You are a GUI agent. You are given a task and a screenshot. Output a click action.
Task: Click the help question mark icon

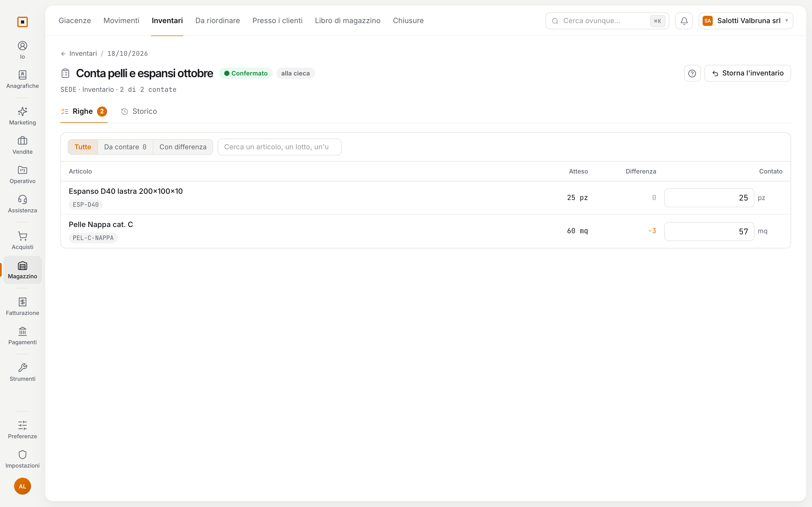pos(692,73)
